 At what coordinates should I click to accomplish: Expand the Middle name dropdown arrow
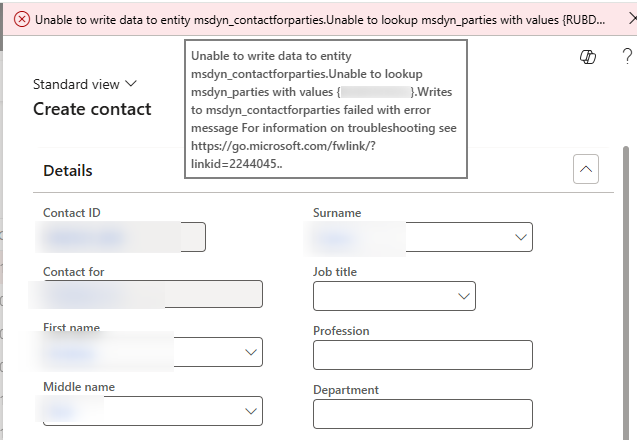tap(251, 411)
